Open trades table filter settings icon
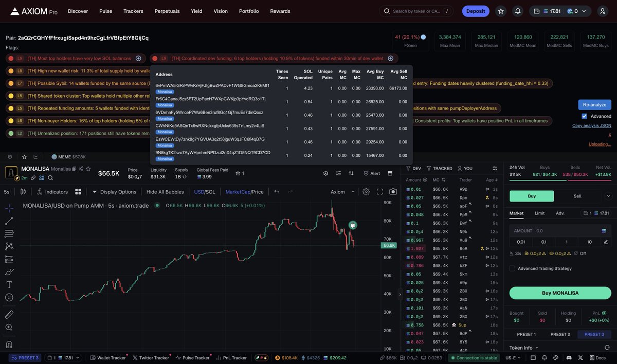617x364 pixels. tap(495, 168)
